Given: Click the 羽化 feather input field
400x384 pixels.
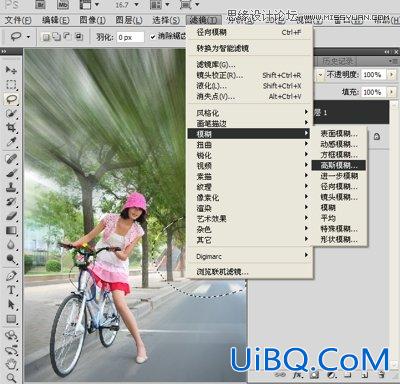Looking at the screenshot, I should point(130,37).
